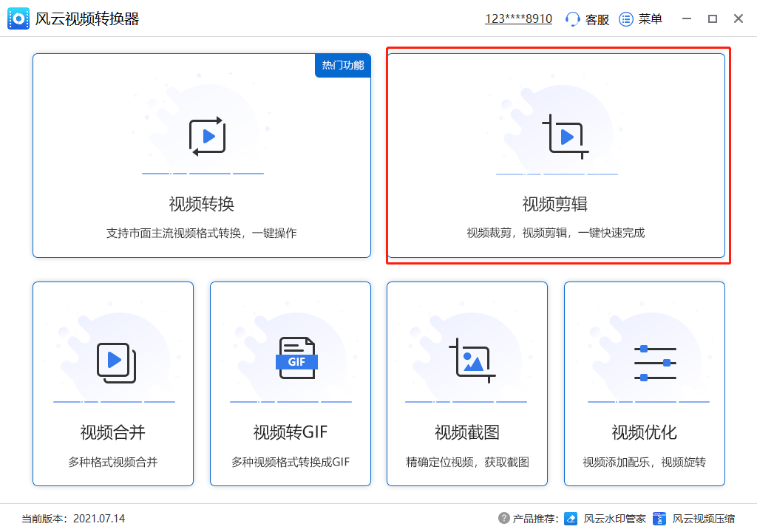
Task: Open the 视频剪辑 crop-play icon
Action: coord(566,137)
